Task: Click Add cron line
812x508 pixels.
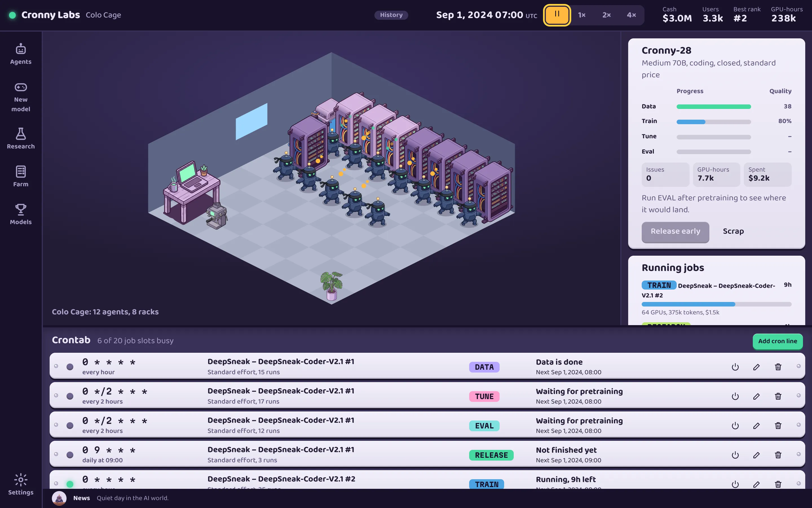Action: pyautogui.click(x=777, y=341)
